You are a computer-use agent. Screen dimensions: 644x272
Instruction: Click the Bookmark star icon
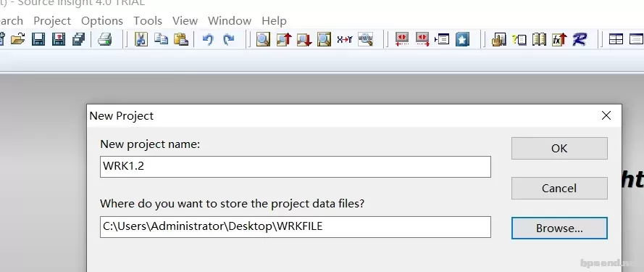pyautogui.click(x=462, y=39)
